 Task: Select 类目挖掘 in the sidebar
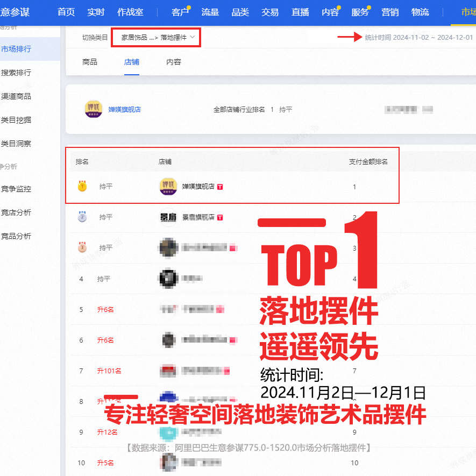click(16, 120)
